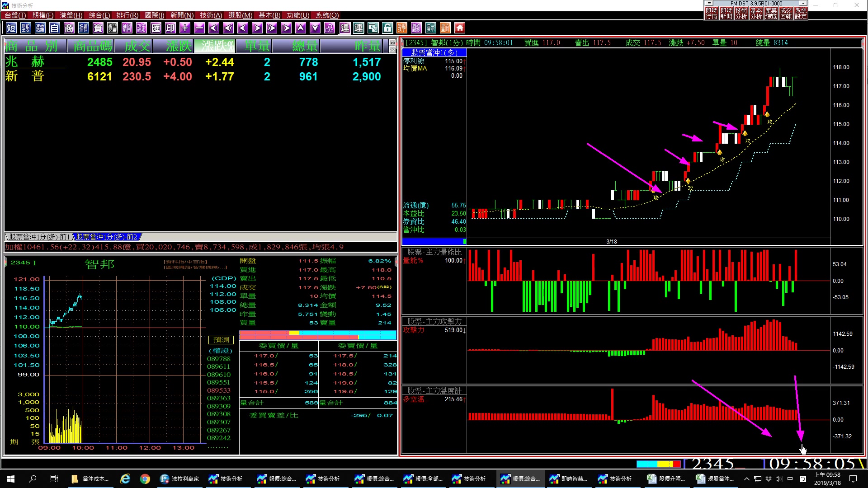Screen dimensions: 868x488
Task: Open the 台盤(T) menu
Action: pyautogui.click(x=15, y=15)
